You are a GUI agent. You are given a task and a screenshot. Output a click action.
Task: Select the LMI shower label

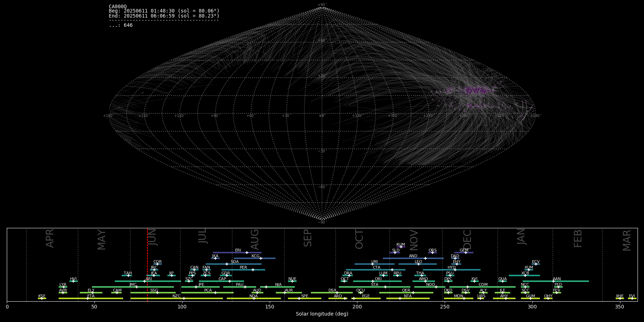click(375, 262)
